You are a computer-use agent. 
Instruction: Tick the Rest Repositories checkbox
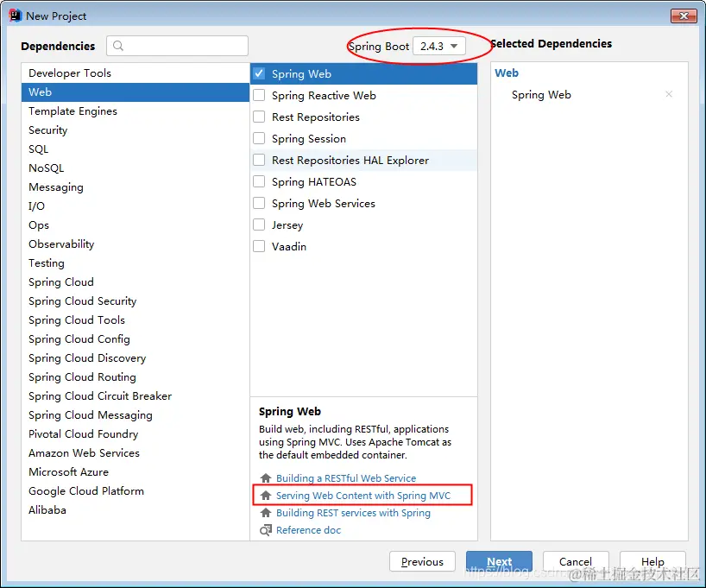tap(259, 117)
